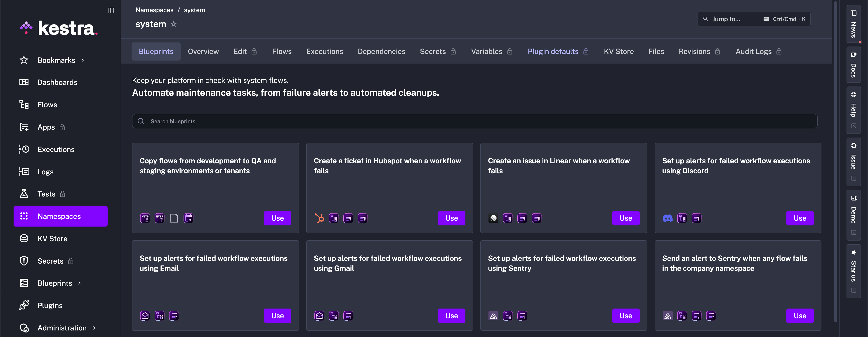Star the system namespace as bookmark

pos(174,24)
